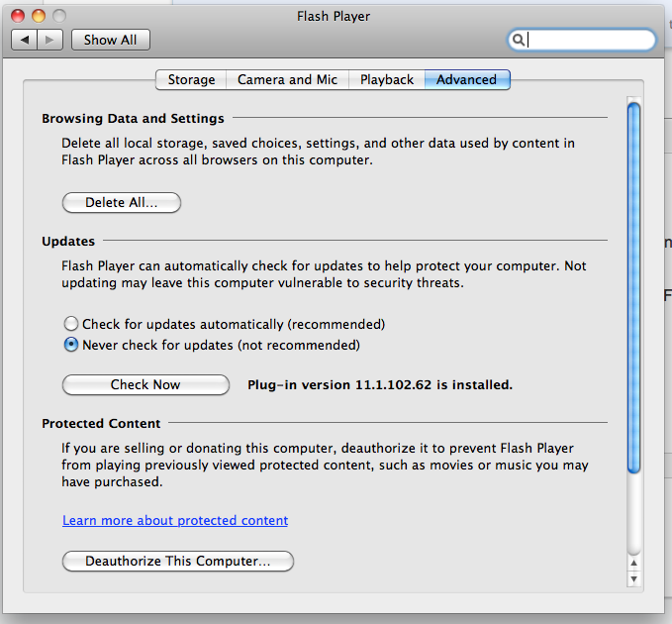Click the Updates section heading
The width and height of the screenshot is (672, 624).
click(68, 241)
